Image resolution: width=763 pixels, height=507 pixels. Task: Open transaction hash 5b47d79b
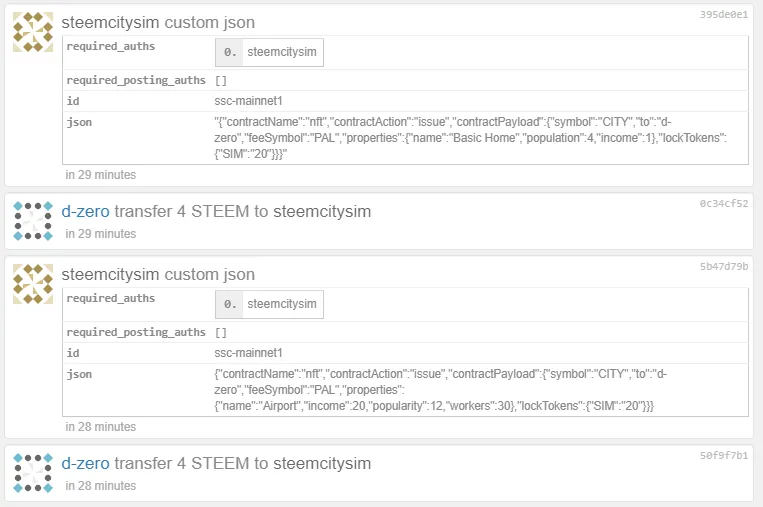724,266
